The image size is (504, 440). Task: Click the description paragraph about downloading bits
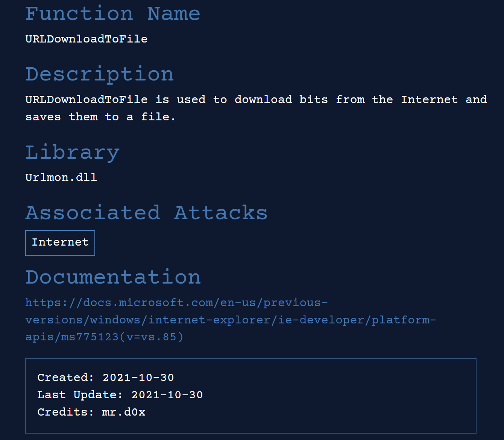(x=256, y=108)
